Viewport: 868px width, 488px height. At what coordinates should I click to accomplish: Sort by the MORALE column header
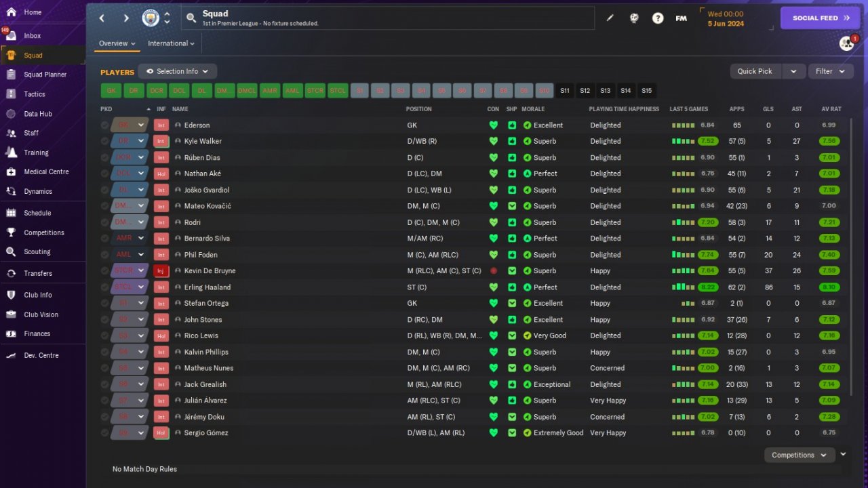tap(533, 109)
